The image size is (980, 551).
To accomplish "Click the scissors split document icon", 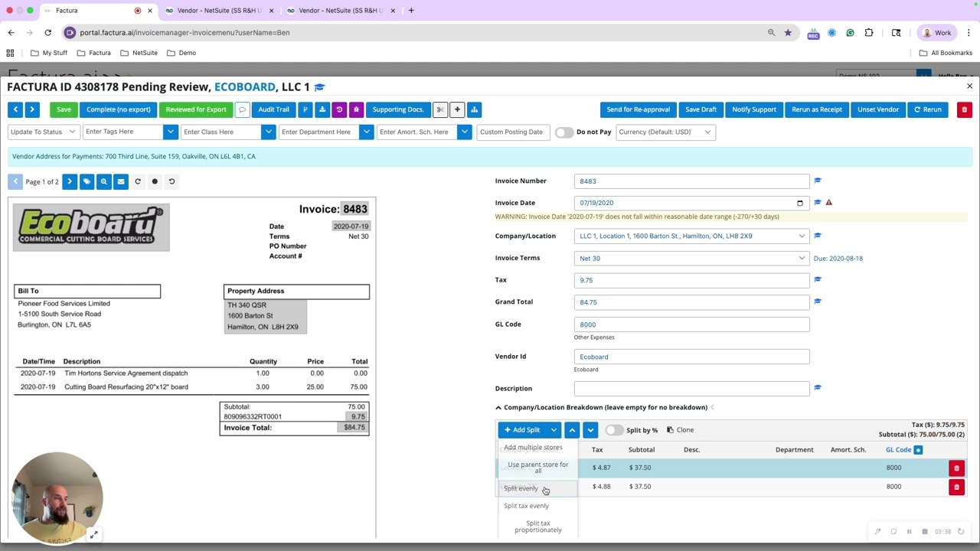I will coord(440,109).
